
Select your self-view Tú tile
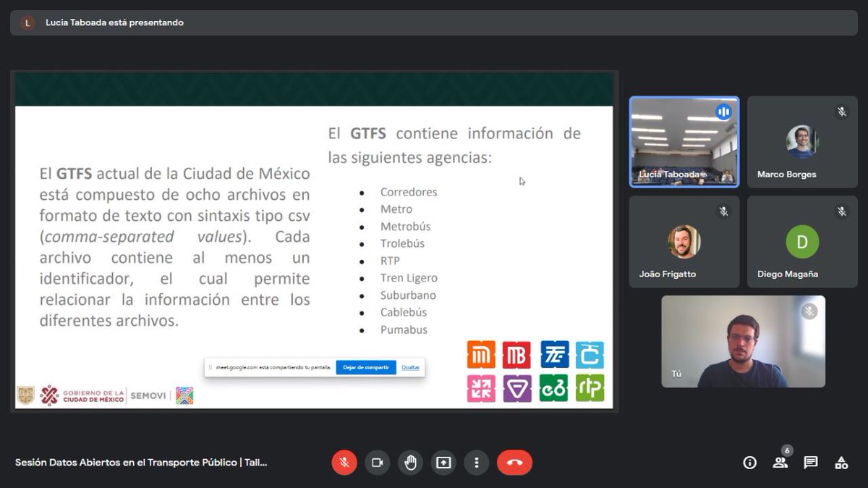click(742, 340)
